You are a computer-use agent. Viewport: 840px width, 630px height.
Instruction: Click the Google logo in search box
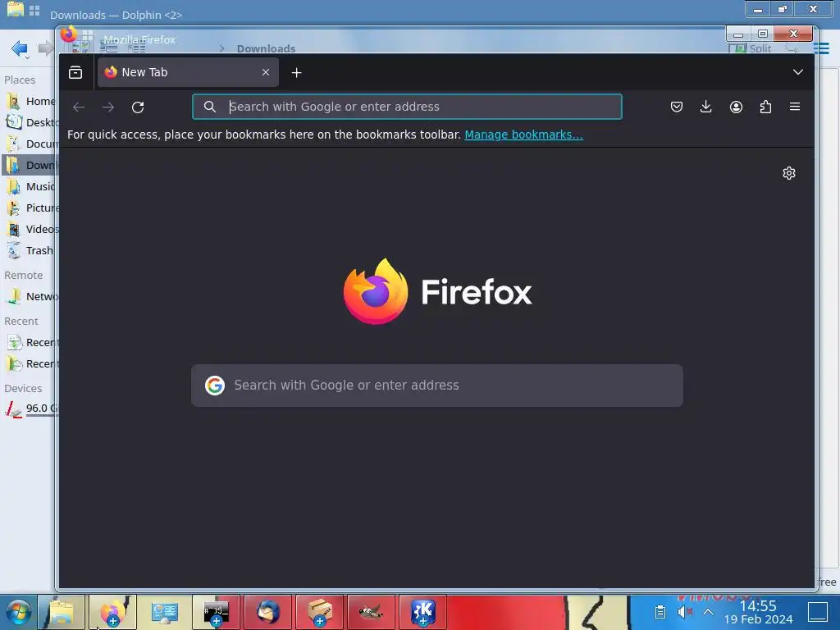coord(215,386)
